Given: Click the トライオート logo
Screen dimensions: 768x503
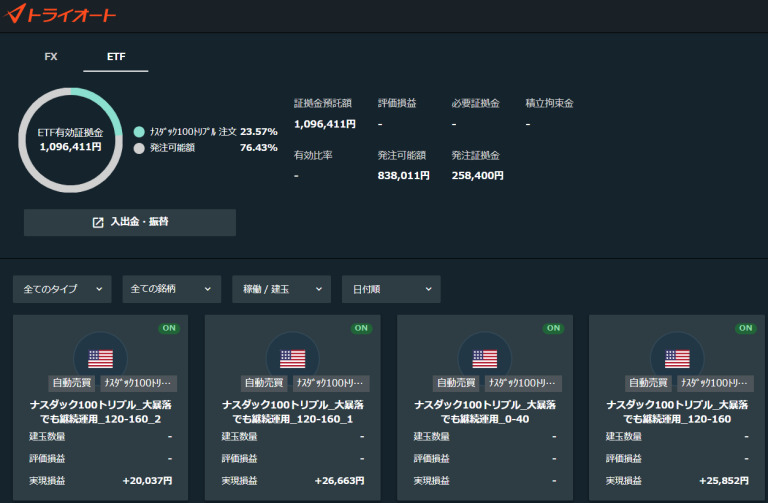Looking at the screenshot, I should [x=59, y=14].
